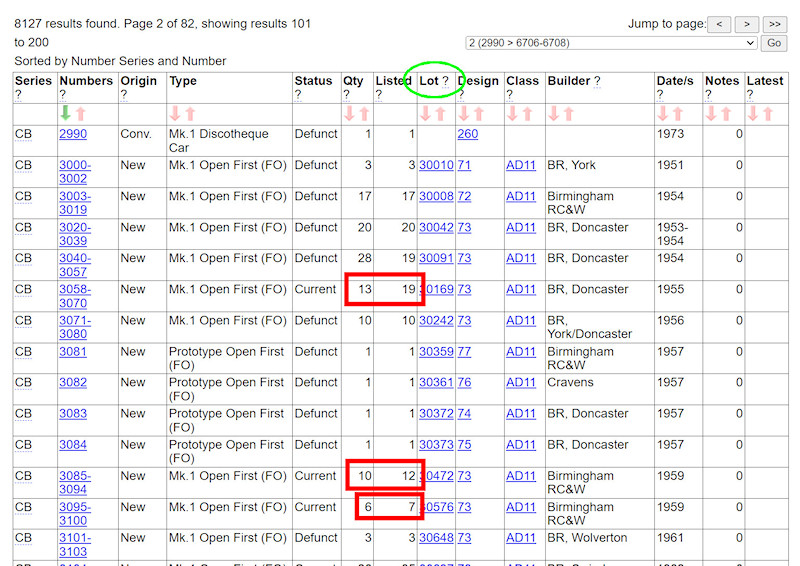Screen dimensions: 800x566
Task: Sort Class column ascending with up arrow
Action: (x=529, y=114)
